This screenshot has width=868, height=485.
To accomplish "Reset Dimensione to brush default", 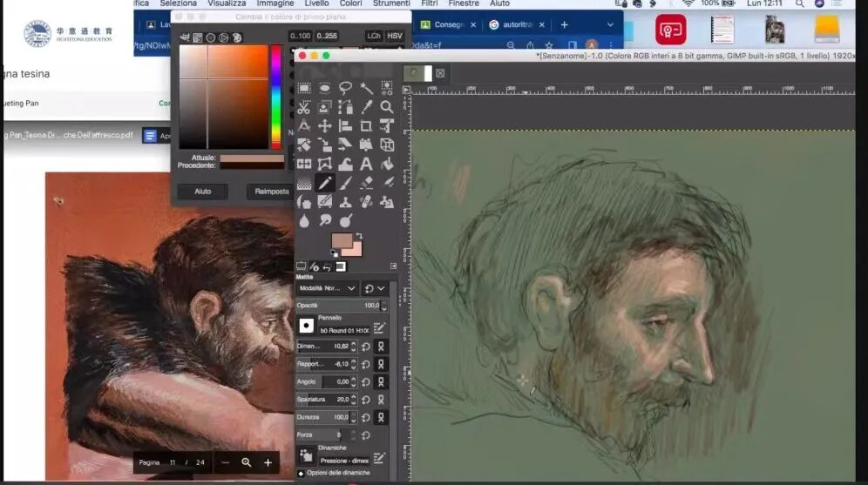I will 366,347.
